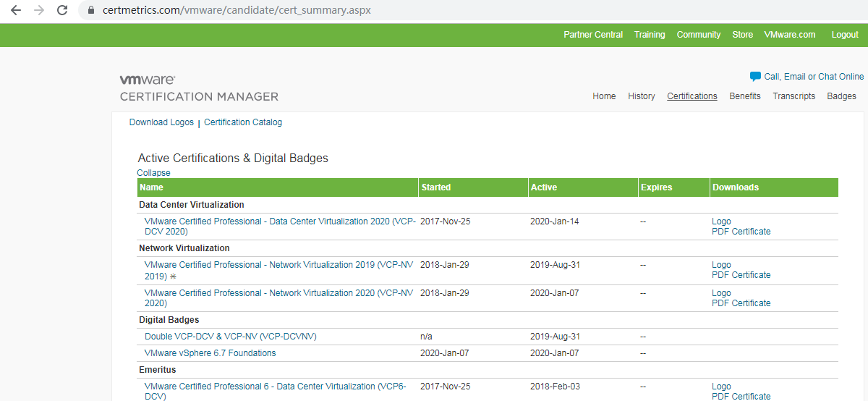868x401 pixels.
Task: Click the Emeritus section heading
Action: click(158, 370)
